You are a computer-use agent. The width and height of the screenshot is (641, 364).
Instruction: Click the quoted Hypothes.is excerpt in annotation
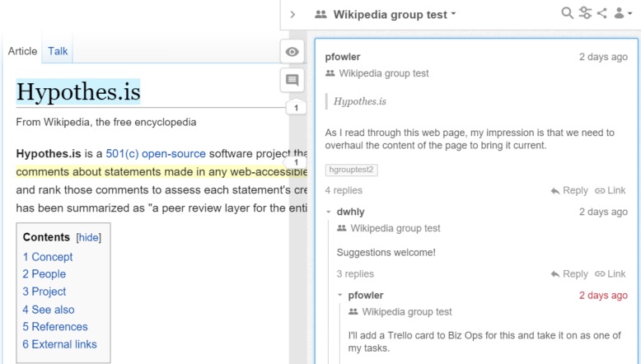(360, 101)
